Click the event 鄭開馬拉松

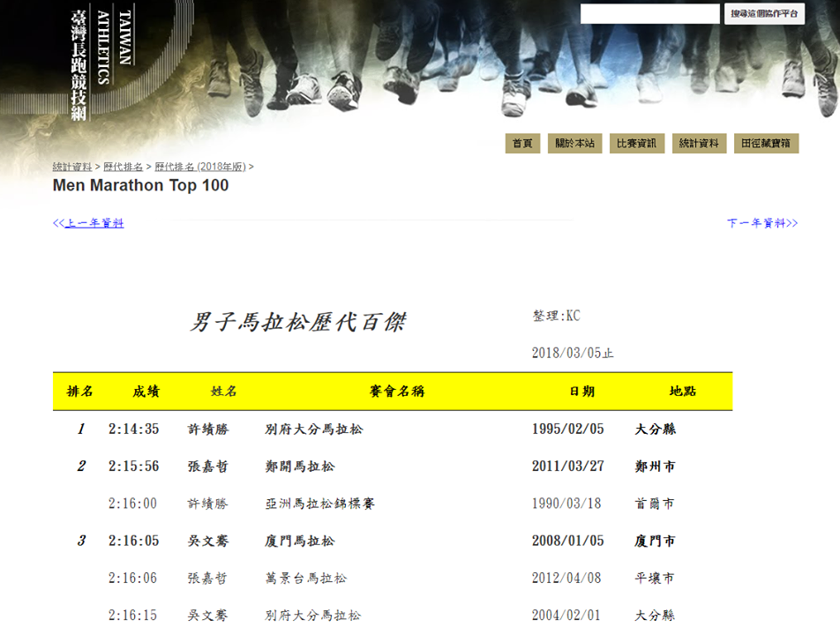(300, 467)
